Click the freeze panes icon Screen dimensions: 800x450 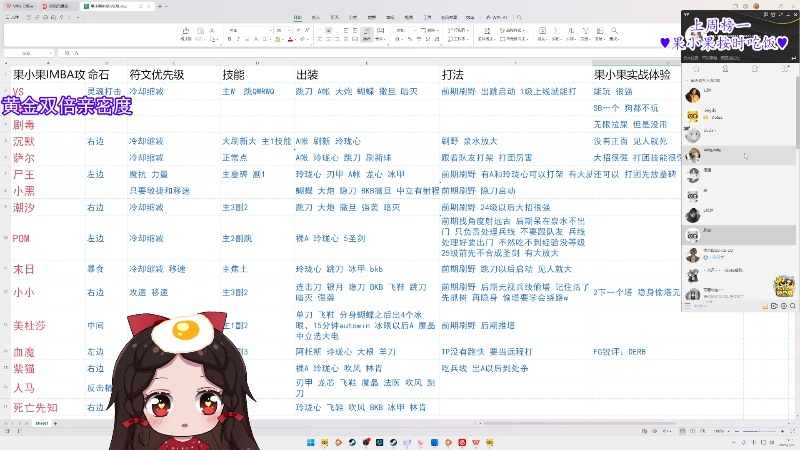[x=600, y=33]
